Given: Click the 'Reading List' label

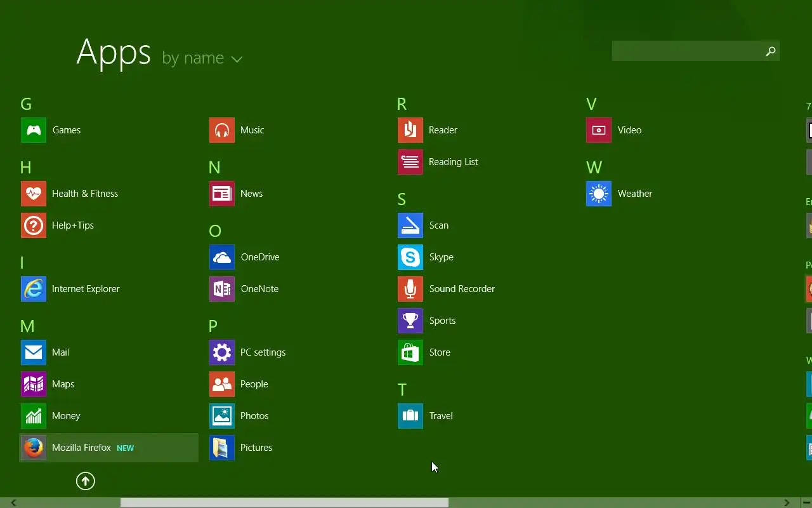Looking at the screenshot, I should [x=454, y=162].
